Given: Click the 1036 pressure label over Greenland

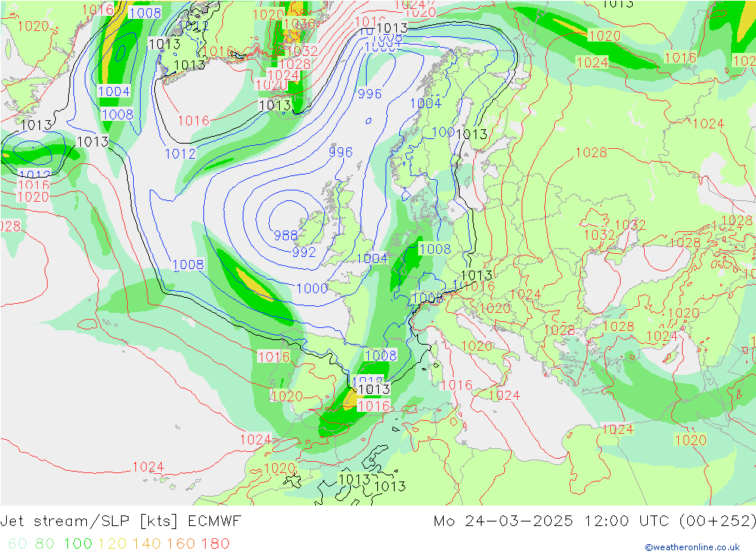Looking at the screenshot, I should point(299,24).
